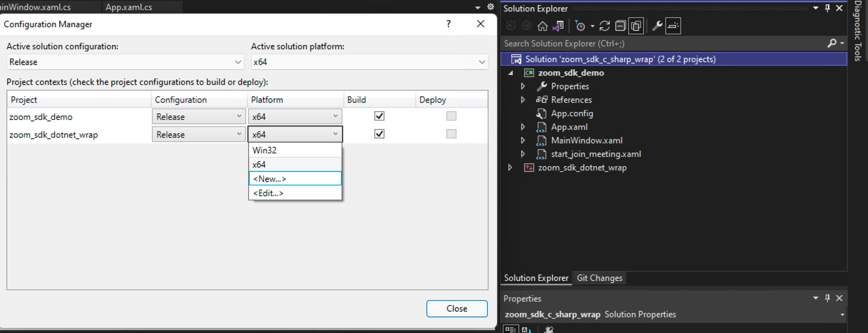Open Properties window position dropdown arrow
Viewport: 868px width, 333px height.
816,298
